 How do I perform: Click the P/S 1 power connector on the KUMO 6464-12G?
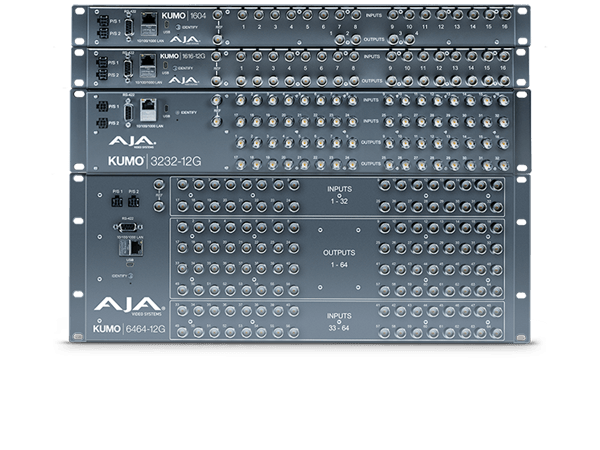117,201
